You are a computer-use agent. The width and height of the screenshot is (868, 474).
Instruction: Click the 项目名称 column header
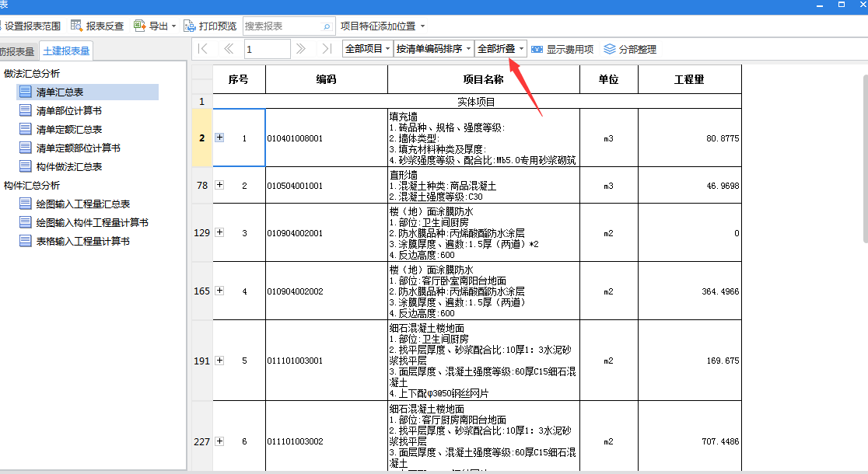(x=484, y=79)
